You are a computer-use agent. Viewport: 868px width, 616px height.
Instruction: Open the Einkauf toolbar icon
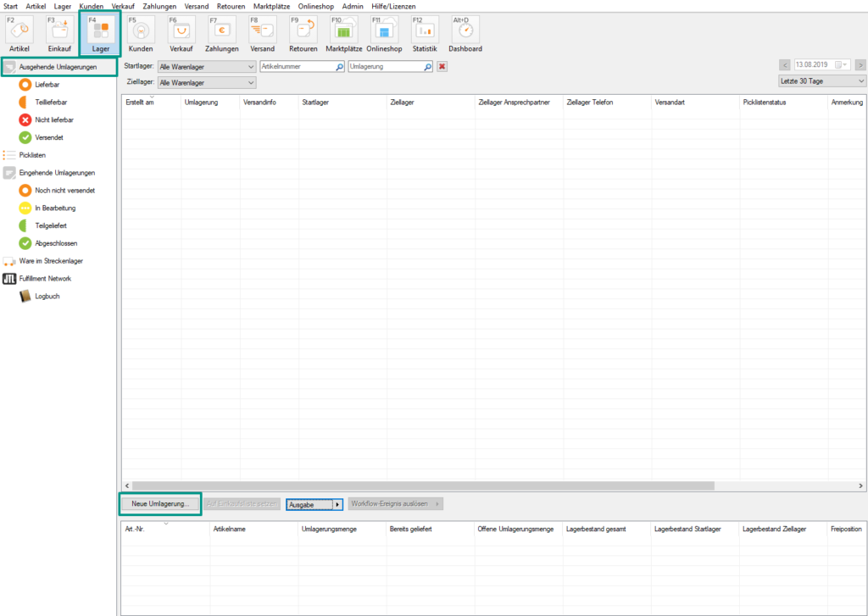tap(59, 34)
